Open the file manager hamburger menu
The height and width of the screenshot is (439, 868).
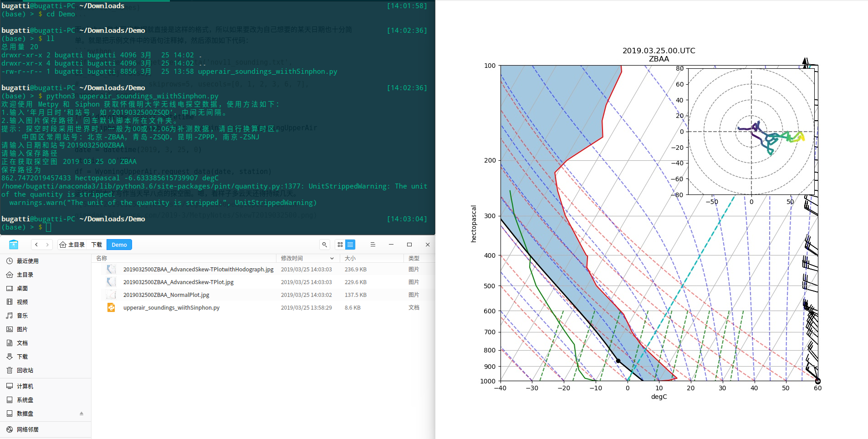pyautogui.click(x=373, y=245)
